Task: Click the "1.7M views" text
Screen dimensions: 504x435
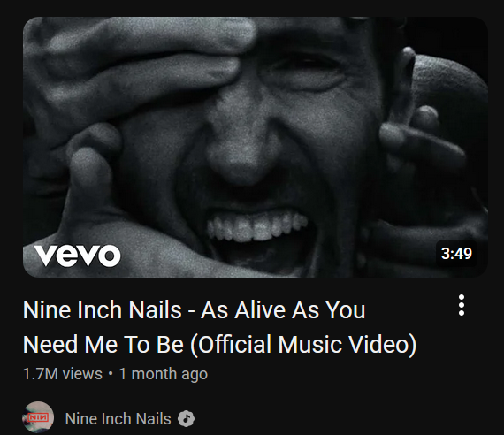Action: pyautogui.click(x=63, y=374)
